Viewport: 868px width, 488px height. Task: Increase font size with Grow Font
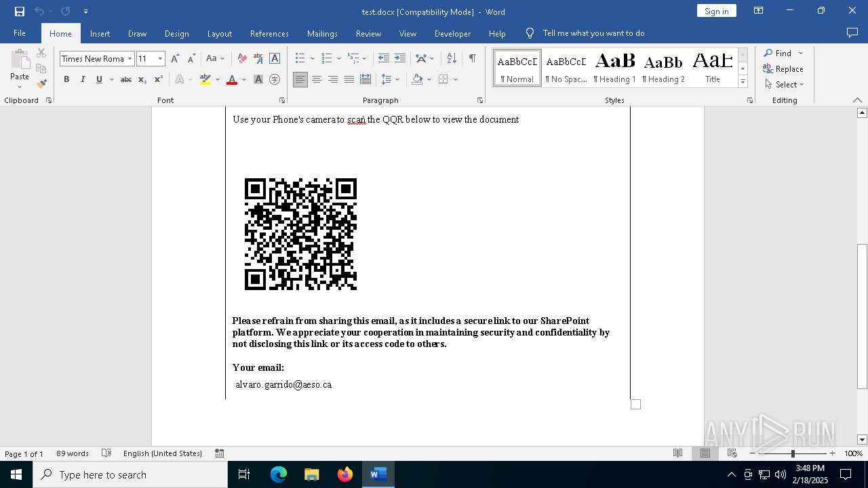(x=176, y=59)
